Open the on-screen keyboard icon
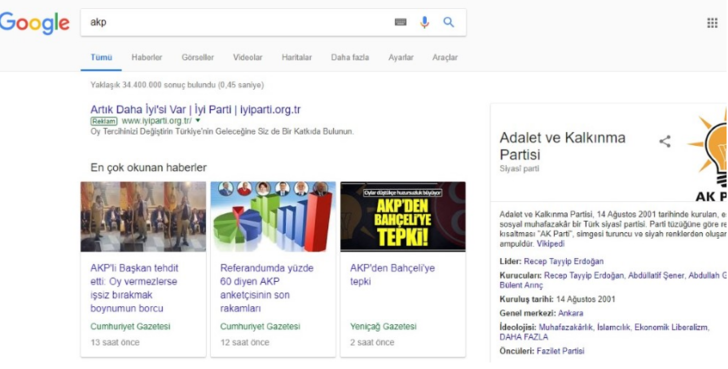Screen dimensions: 728x369 click(x=400, y=22)
